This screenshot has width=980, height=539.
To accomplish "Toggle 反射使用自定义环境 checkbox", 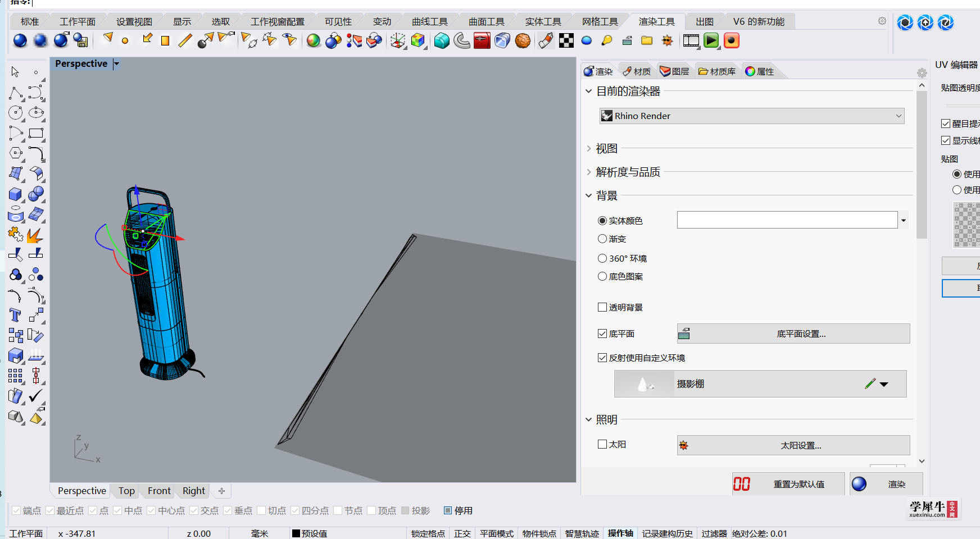I will click(x=602, y=358).
